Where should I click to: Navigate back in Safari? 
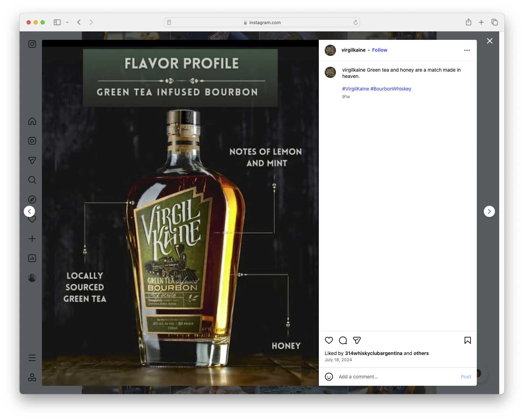click(x=79, y=22)
